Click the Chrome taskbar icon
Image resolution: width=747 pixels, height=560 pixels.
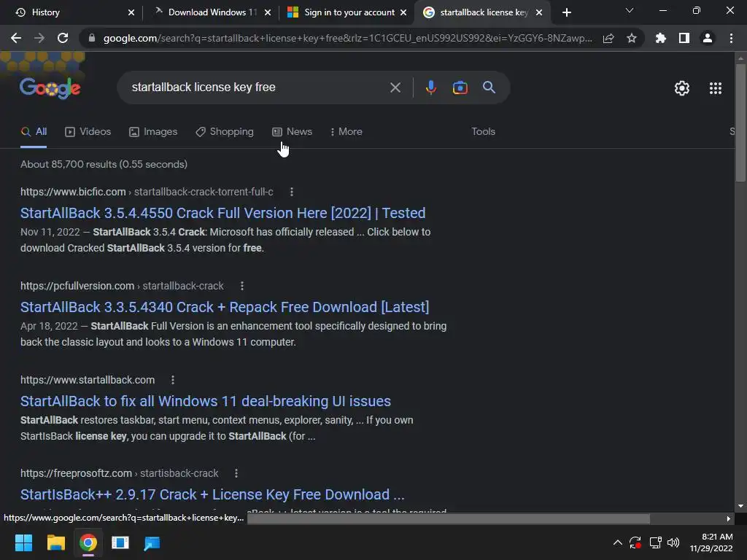click(x=88, y=542)
